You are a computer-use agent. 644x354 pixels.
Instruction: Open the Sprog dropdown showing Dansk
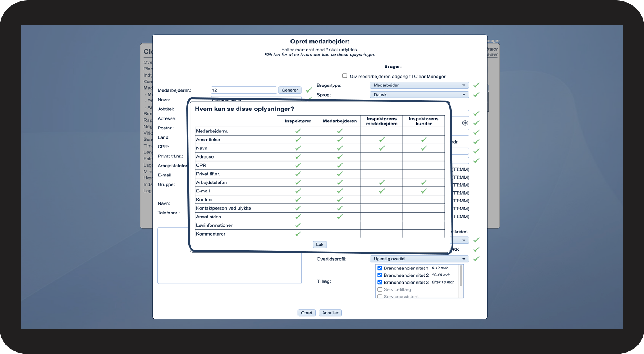[419, 95]
